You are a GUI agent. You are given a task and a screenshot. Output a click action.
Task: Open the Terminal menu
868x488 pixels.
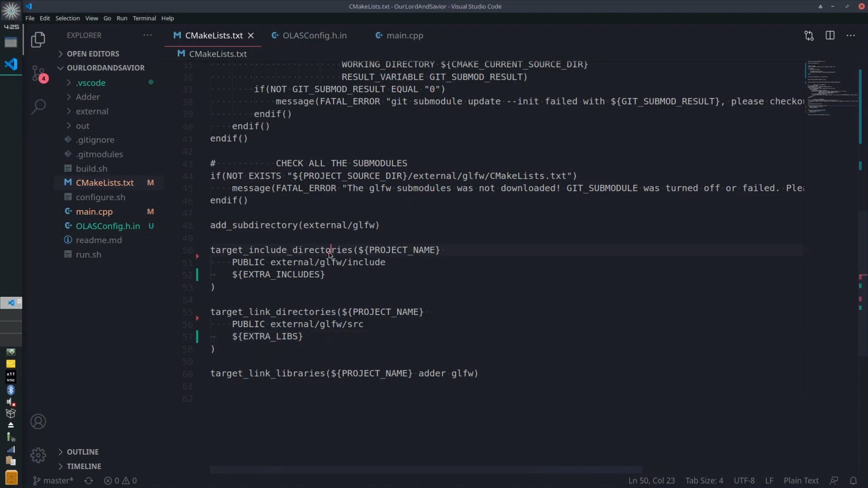(144, 18)
